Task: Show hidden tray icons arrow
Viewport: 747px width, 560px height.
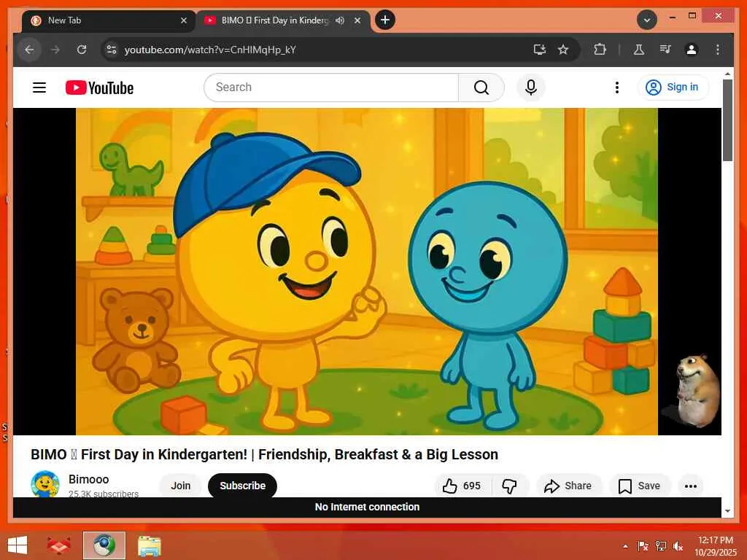Action: (x=625, y=546)
